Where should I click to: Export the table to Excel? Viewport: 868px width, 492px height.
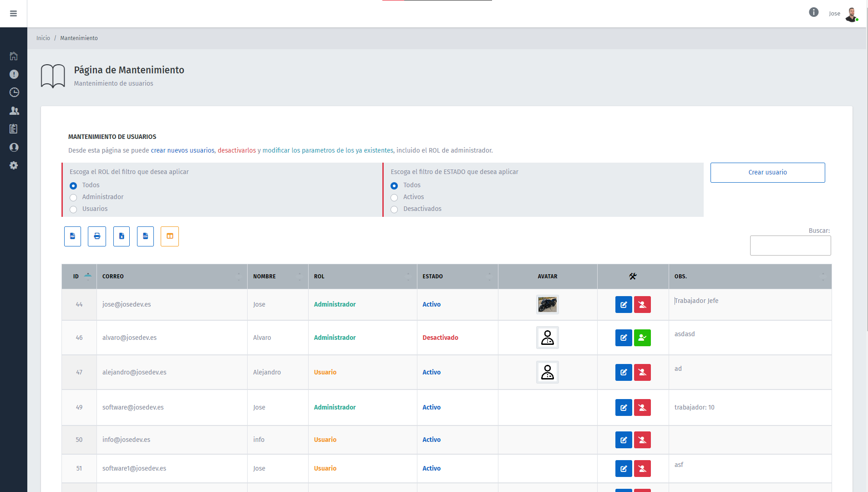[122, 236]
